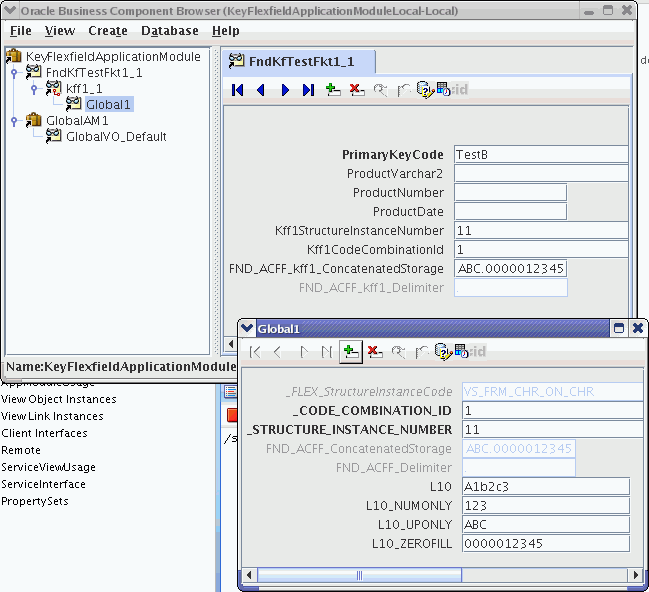
Task: Go to first record in FndKfTestFkt1_1 toolbar
Action: click(x=238, y=90)
